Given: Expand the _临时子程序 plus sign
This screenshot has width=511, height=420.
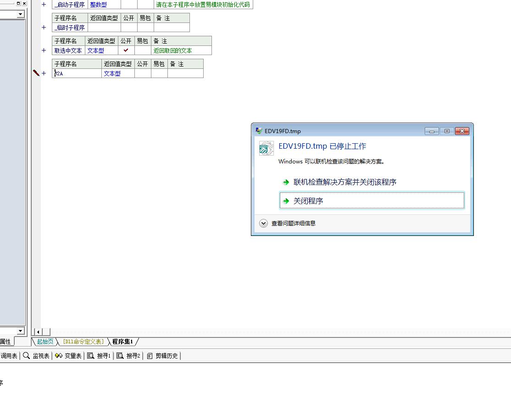Looking at the screenshot, I should pyautogui.click(x=44, y=28).
